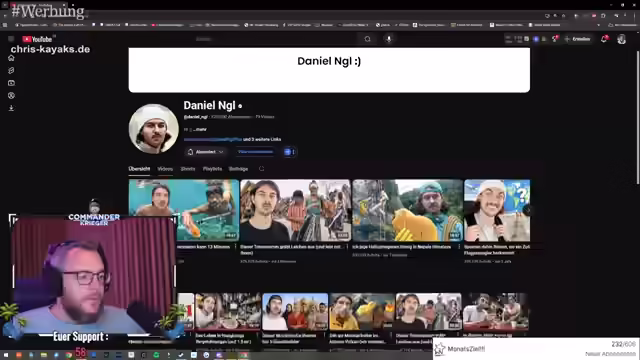Viewport: 640px width, 360px height.
Task: Open the YouTube home logo
Action: coord(38,39)
